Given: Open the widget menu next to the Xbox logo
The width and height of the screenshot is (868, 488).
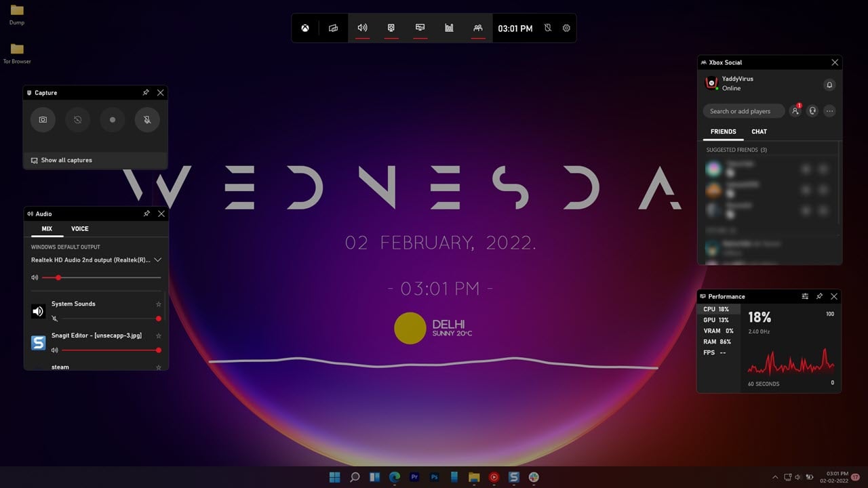Looking at the screenshot, I should [x=332, y=28].
